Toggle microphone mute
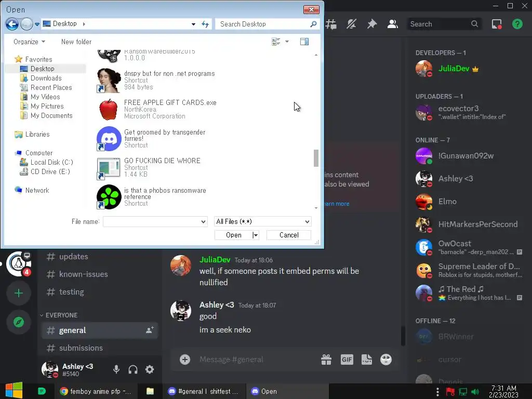 point(116,369)
